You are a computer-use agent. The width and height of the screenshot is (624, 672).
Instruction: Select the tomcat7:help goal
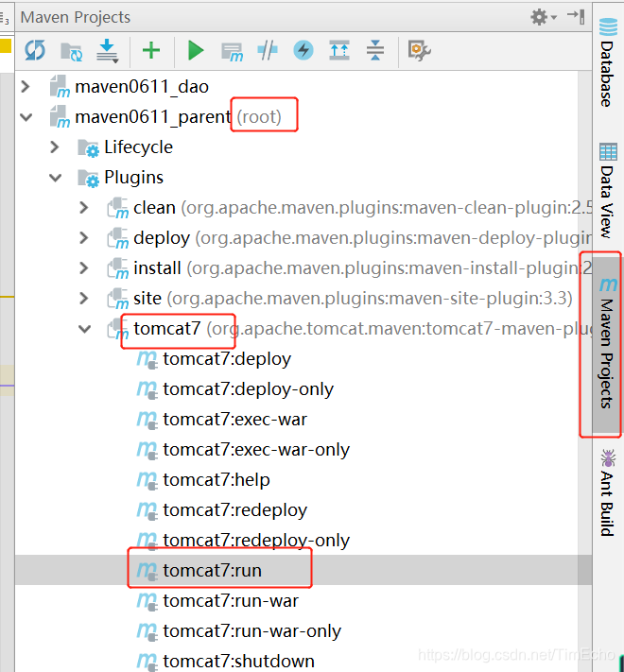217,480
